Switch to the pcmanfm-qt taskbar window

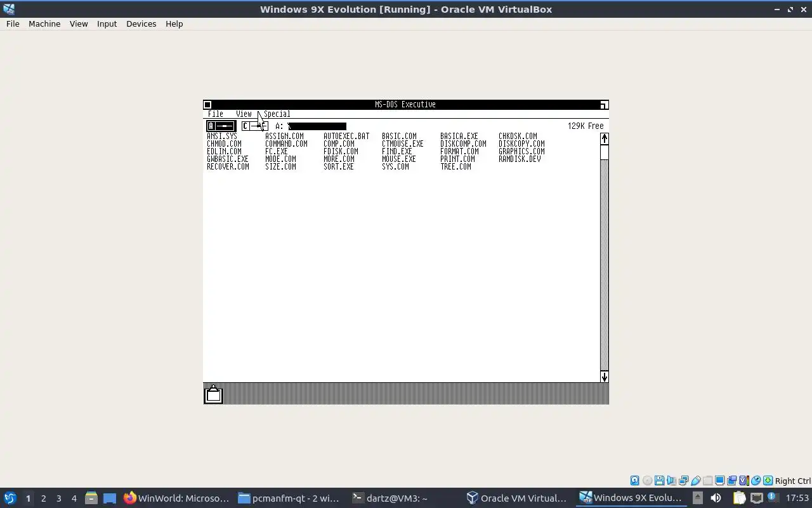(289, 498)
